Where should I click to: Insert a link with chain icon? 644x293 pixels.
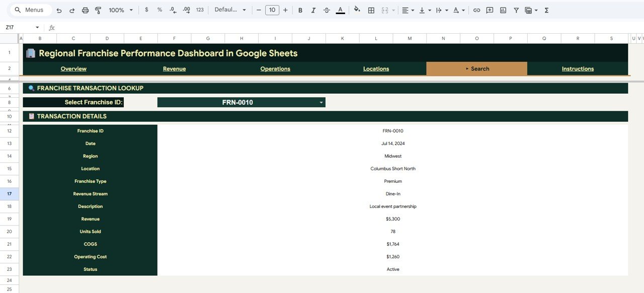point(476,10)
